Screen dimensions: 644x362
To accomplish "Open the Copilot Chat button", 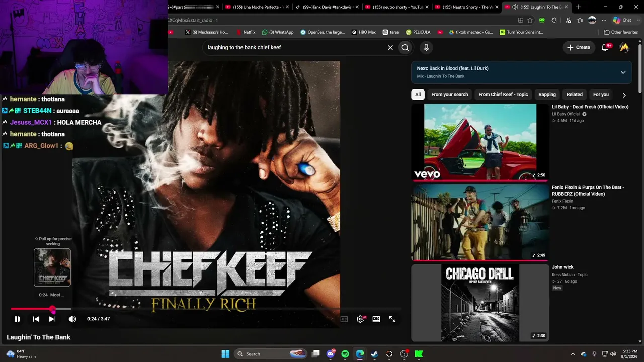I will (622, 20).
